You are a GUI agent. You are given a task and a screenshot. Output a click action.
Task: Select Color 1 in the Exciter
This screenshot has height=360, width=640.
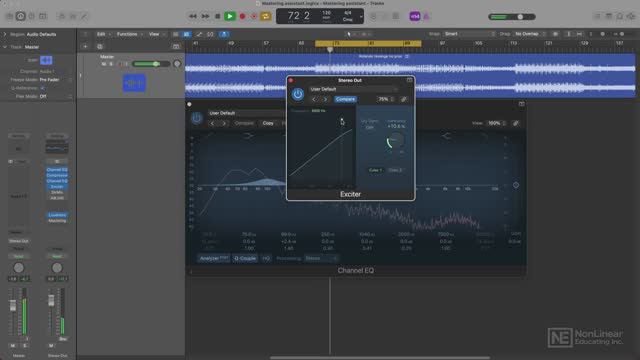[x=375, y=170]
